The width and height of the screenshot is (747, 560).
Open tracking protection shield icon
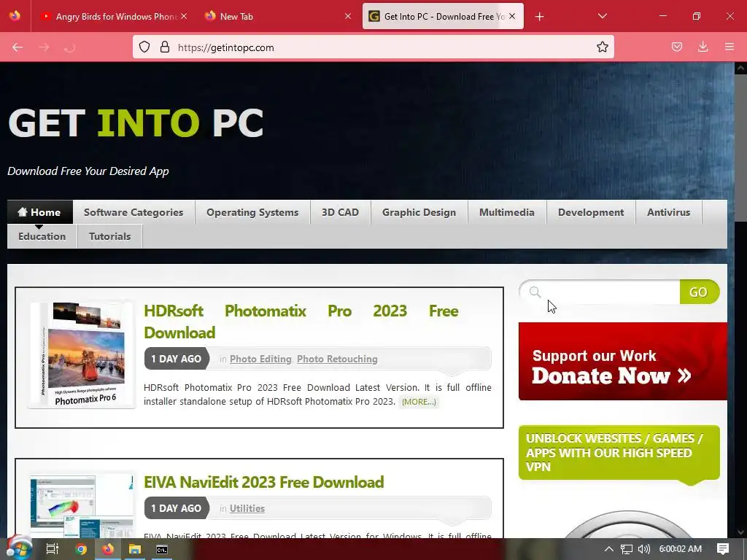144,47
